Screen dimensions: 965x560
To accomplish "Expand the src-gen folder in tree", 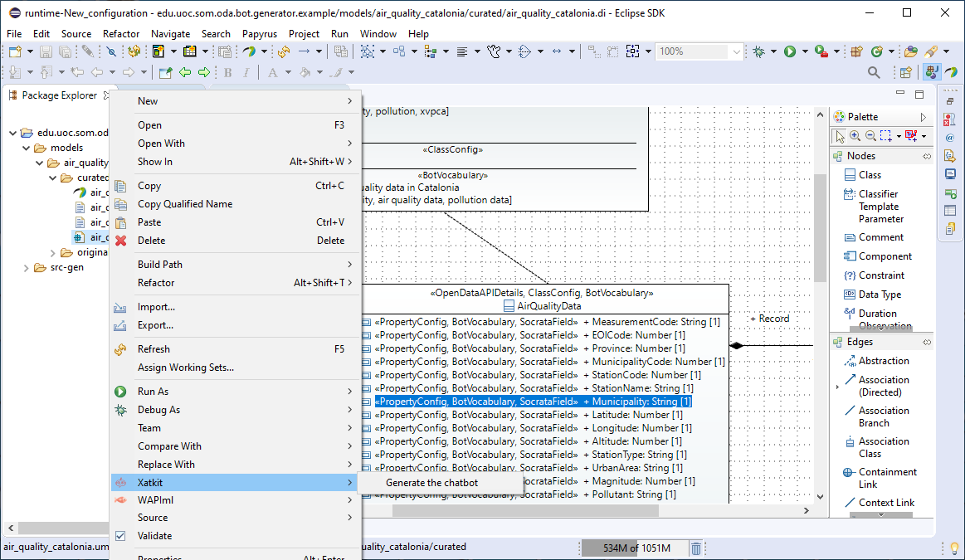I will (x=27, y=268).
